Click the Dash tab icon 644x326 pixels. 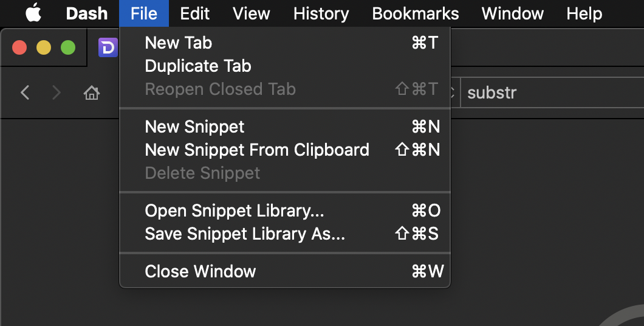coord(108,47)
